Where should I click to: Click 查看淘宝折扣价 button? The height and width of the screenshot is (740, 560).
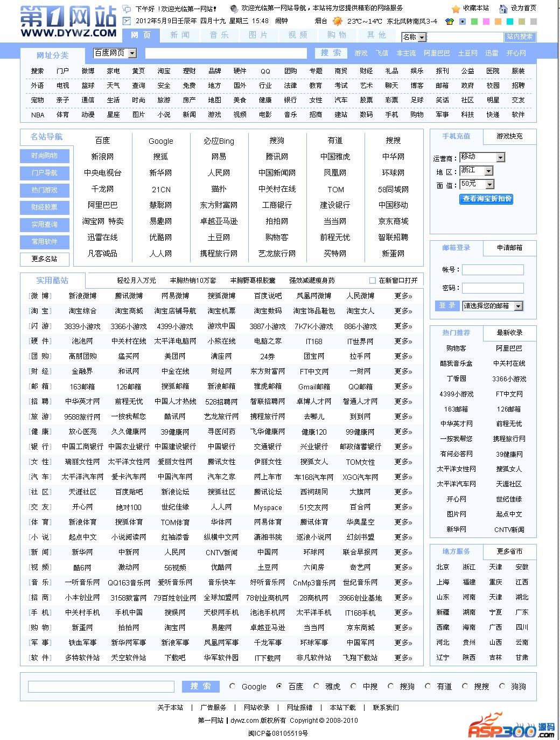point(486,199)
